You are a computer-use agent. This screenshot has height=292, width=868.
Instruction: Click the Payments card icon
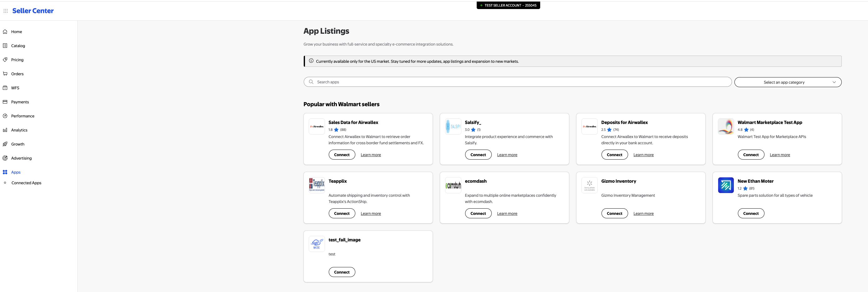[5, 102]
